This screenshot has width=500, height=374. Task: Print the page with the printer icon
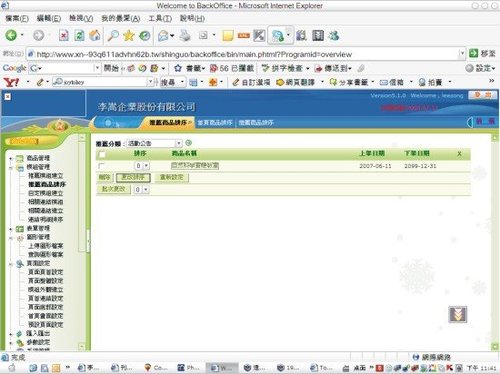pos(185,35)
